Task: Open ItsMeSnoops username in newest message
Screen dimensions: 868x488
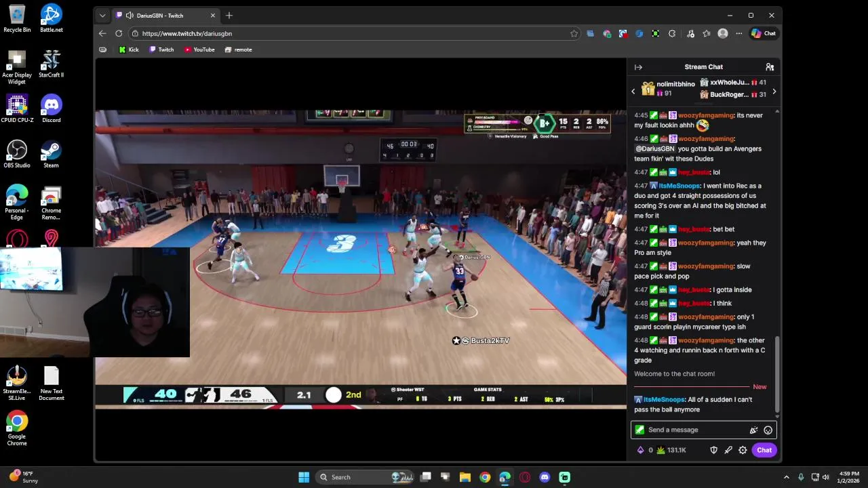Action: [664, 400]
